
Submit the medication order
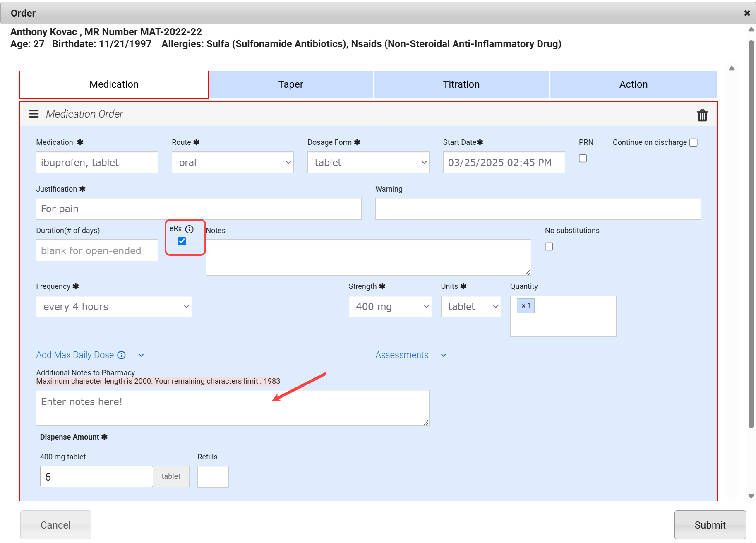click(x=710, y=525)
